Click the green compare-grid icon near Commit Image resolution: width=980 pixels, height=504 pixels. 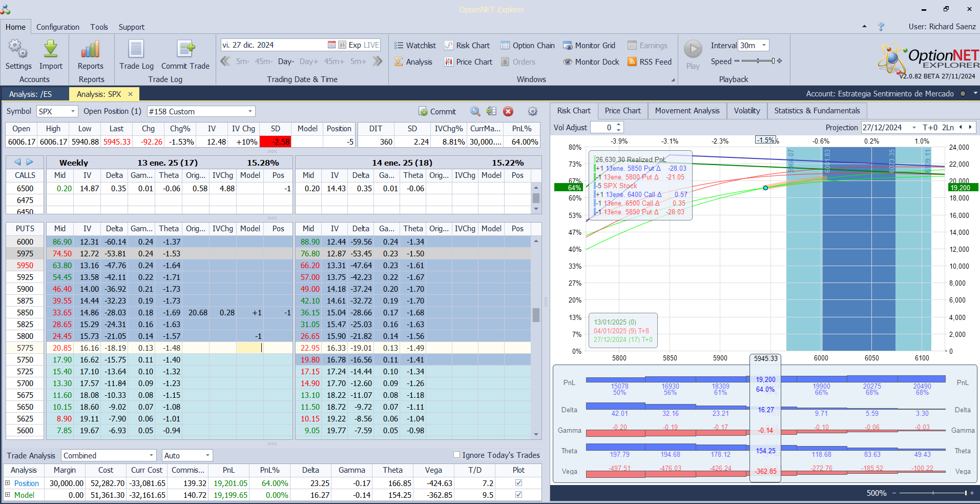(x=492, y=111)
